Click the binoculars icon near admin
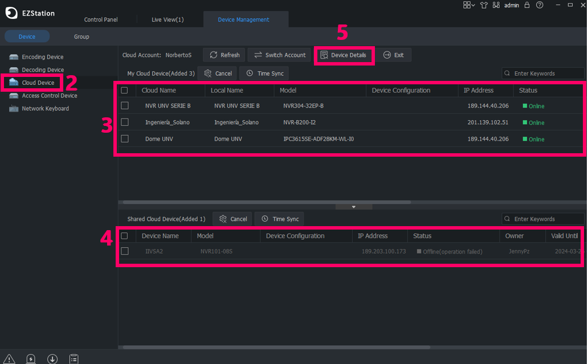The width and height of the screenshot is (588, 364). pyautogui.click(x=496, y=5)
